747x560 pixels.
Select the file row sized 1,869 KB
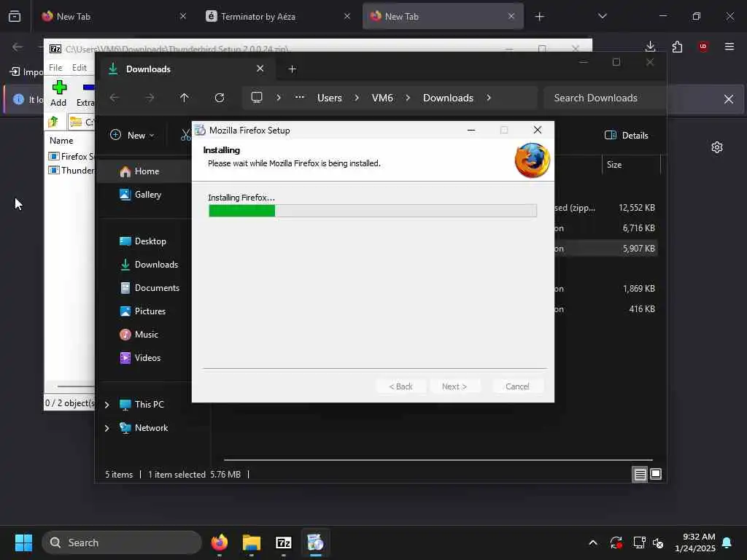coord(605,289)
